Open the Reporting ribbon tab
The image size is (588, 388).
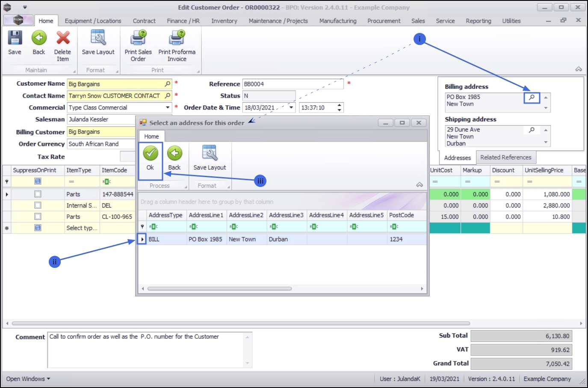pyautogui.click(x=479, y=21)
